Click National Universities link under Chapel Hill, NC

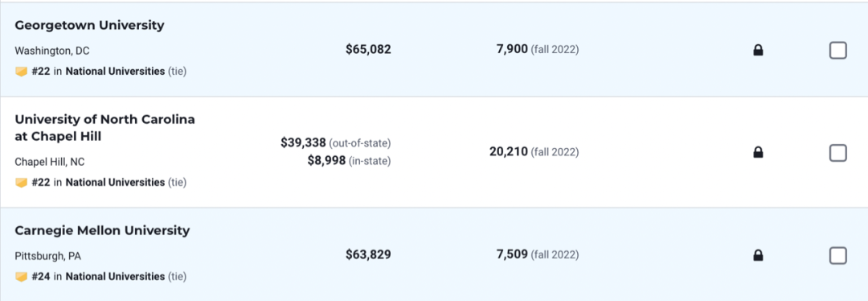(115, 183)
